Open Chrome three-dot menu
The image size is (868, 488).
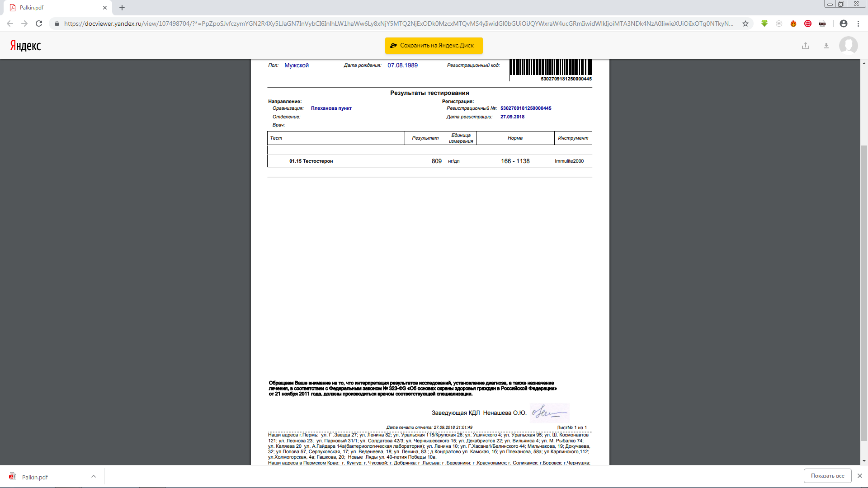pos(859,23)
